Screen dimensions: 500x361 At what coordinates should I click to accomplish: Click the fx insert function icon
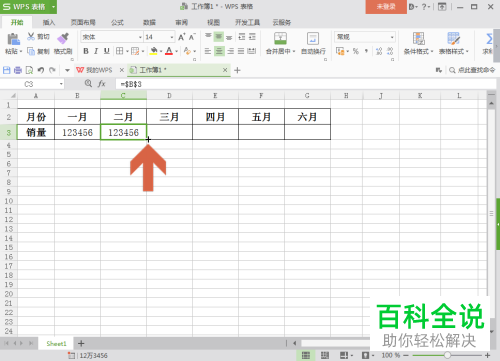102,84
